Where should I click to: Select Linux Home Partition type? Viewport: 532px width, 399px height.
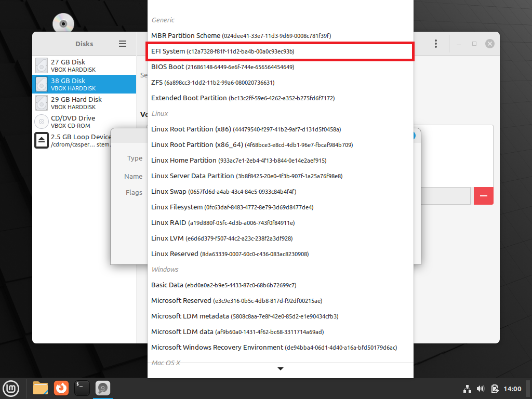tap(280, 161)
